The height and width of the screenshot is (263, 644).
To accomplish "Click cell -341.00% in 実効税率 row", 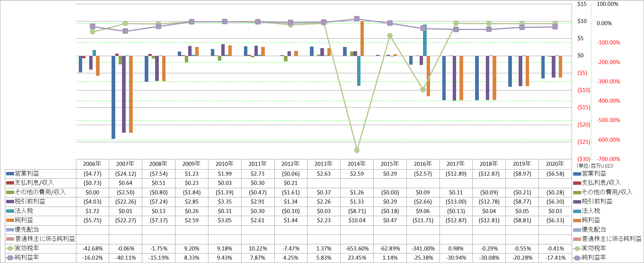I will [423, 249].
